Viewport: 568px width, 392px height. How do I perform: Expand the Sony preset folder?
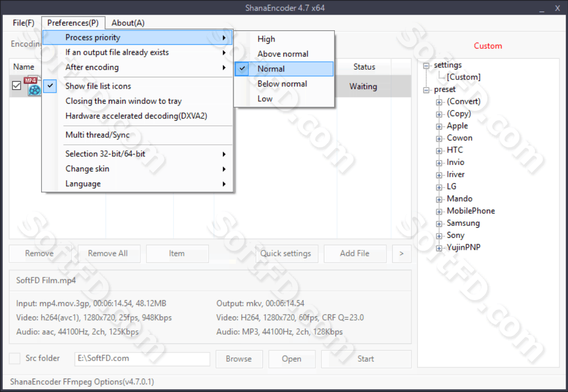point(439,236)
